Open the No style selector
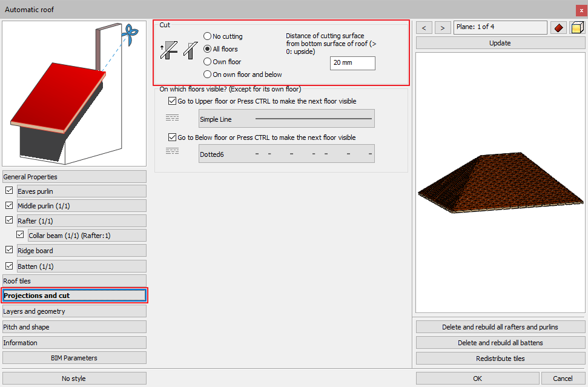This screenshot has height=387, width=588. tap(74, 379)
